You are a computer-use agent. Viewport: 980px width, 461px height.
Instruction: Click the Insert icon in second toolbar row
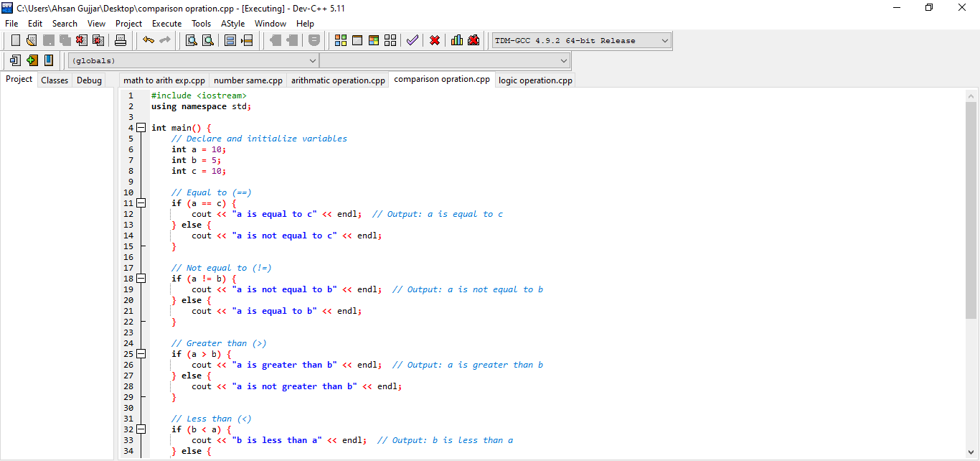click(x=15, y=60)
